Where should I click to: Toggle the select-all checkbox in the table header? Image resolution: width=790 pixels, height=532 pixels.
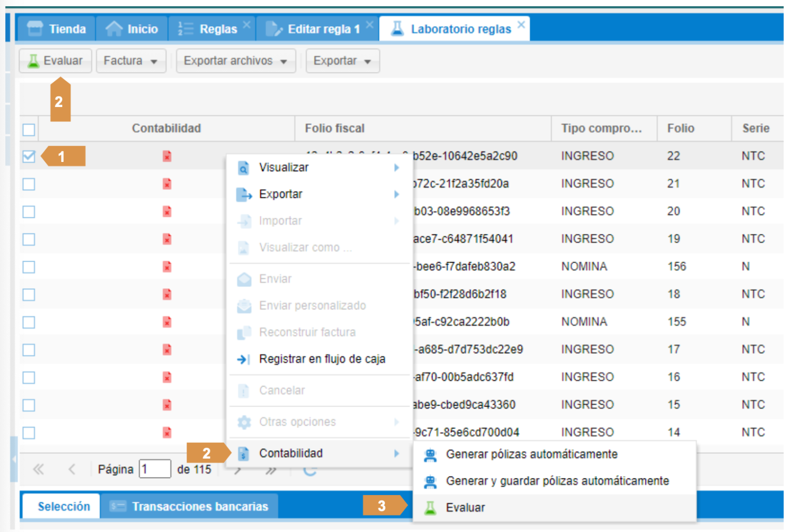point(29,129)
